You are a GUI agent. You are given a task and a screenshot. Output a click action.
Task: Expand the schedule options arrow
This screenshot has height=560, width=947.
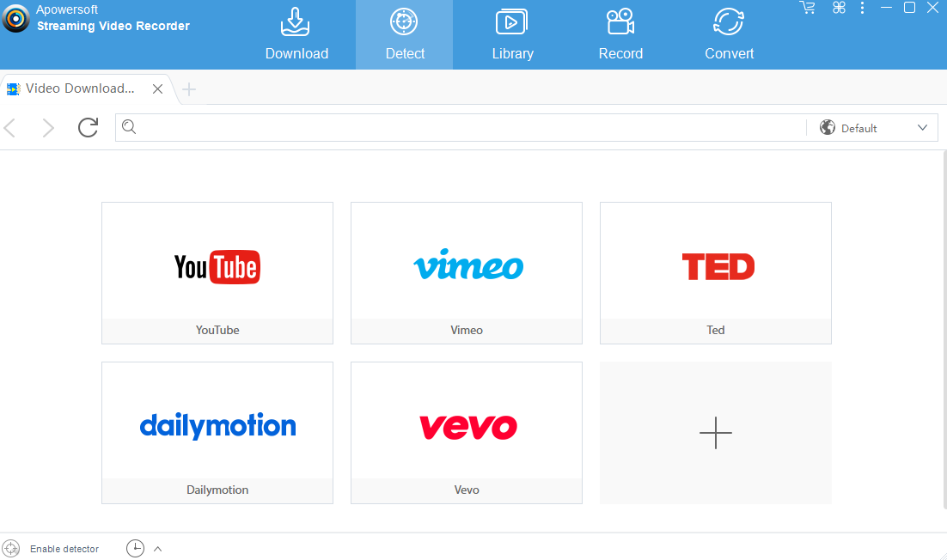tap(157, 549)
